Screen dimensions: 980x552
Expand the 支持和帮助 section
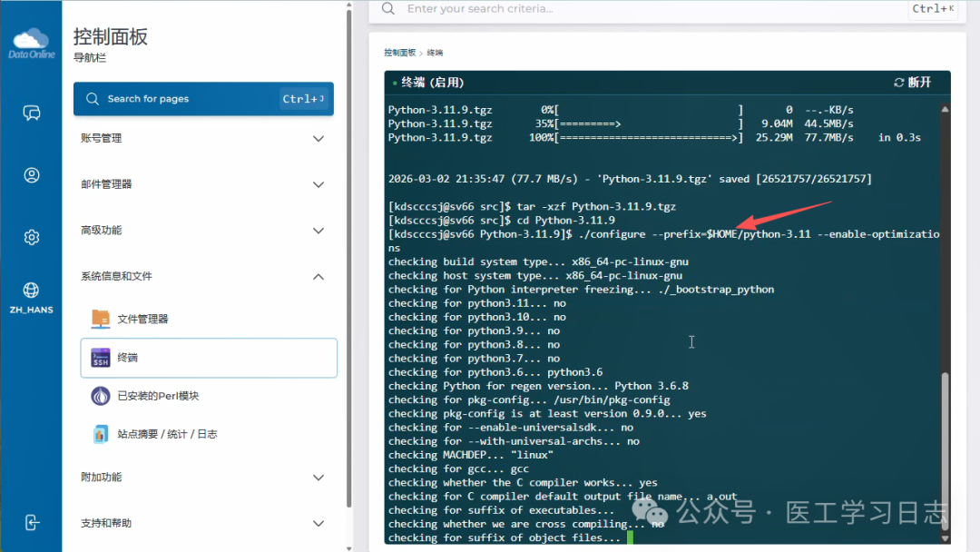tap(318, 524)
